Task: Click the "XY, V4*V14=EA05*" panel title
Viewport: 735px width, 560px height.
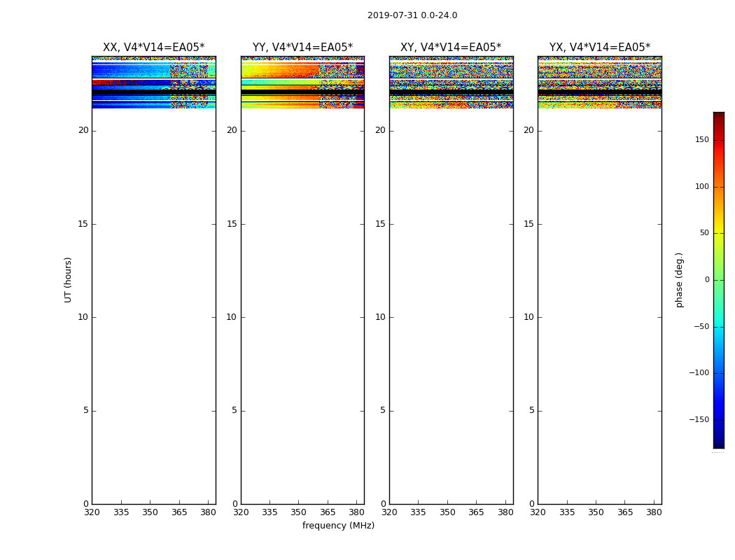Action: 451,48
